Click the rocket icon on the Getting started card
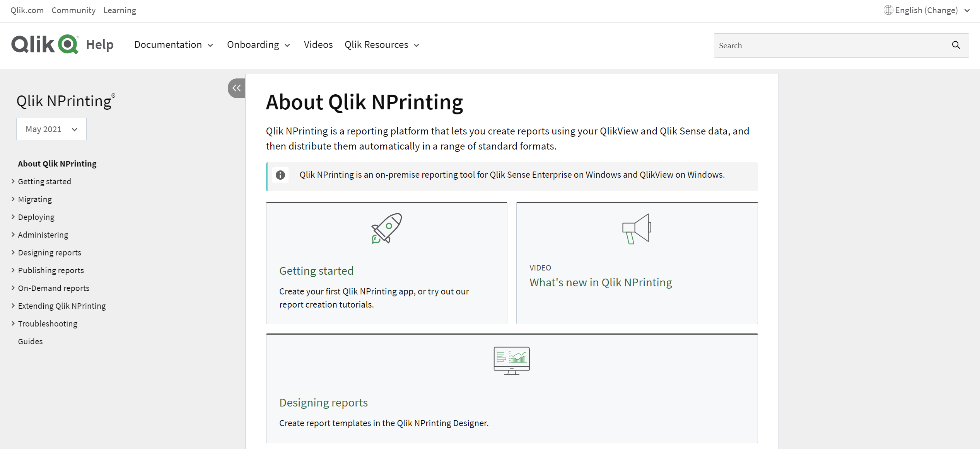This screenshot has width=980, height=449. [386, 228]
